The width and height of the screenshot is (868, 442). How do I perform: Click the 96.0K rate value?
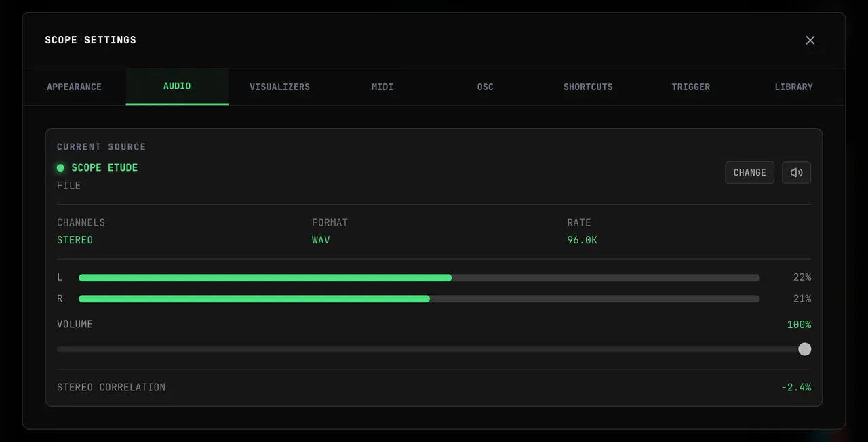582,240
